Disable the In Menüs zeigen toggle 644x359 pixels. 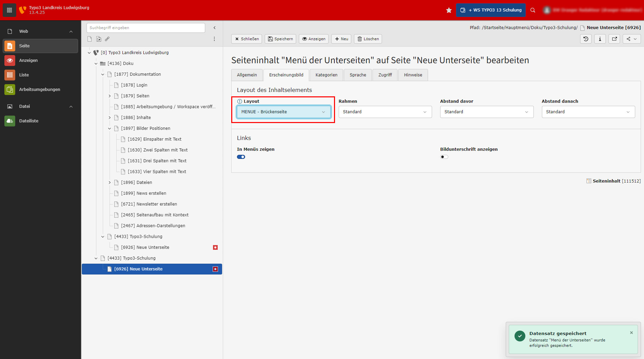241,157
